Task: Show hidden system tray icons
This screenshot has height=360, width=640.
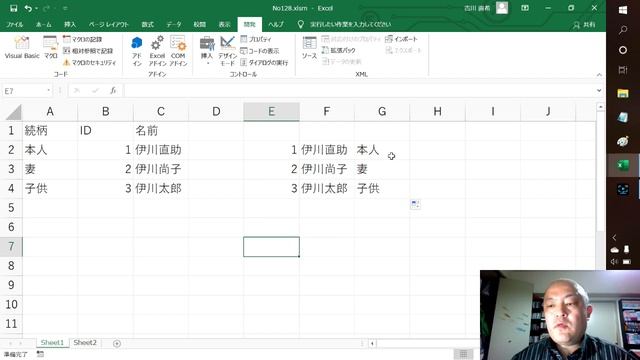Action: (x=614, y=238)
